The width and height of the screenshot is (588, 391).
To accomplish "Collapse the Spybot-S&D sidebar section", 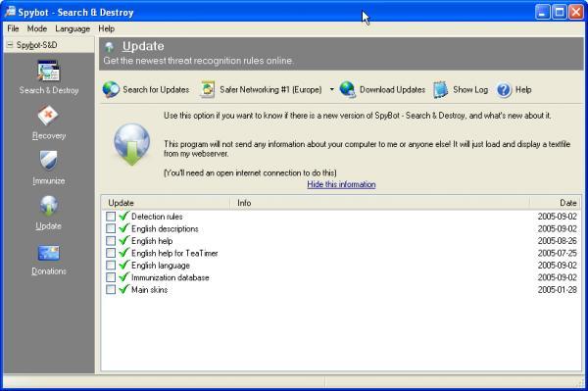I will 10,45.
